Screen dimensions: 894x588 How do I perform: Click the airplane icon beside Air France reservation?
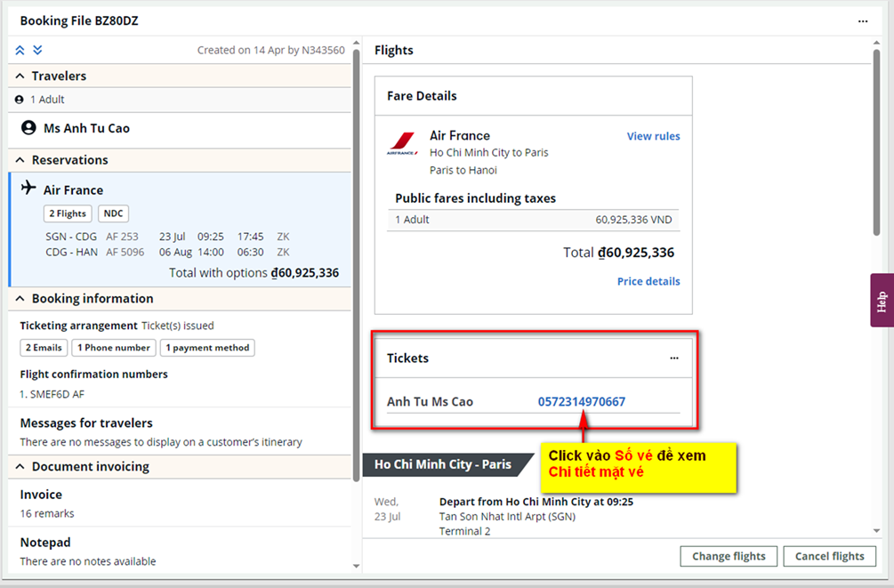pyautogui.click(x=28, y=188)
